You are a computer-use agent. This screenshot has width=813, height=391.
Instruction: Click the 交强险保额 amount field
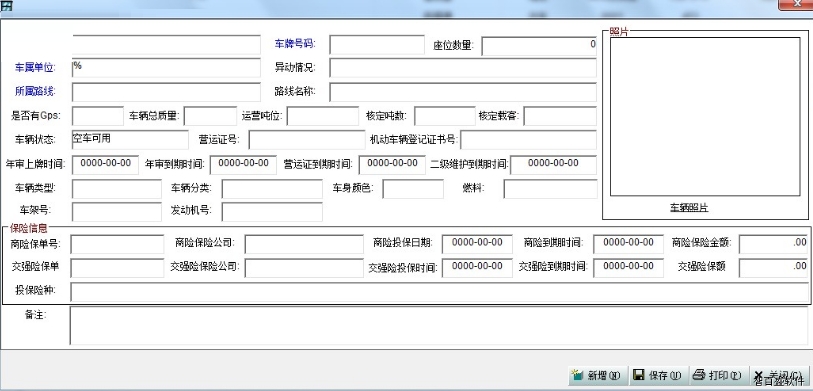click(773, 268)
